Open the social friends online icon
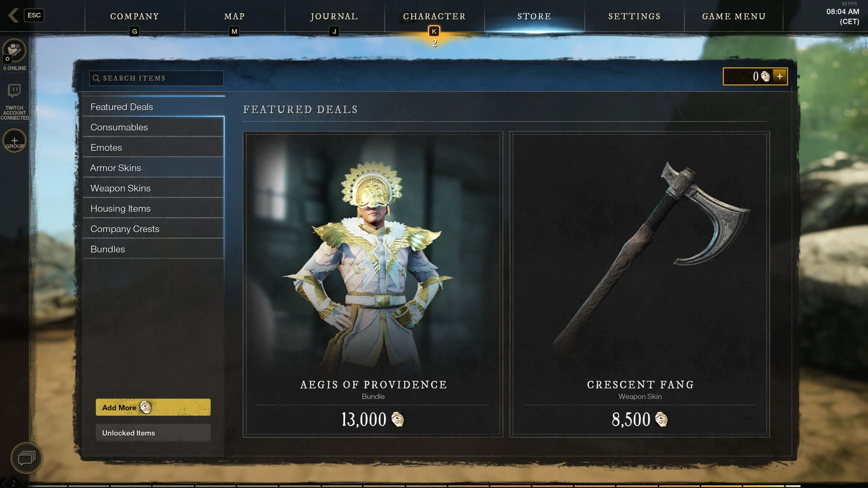The height and width of the screenshot is (488, 868). point(14,51)
